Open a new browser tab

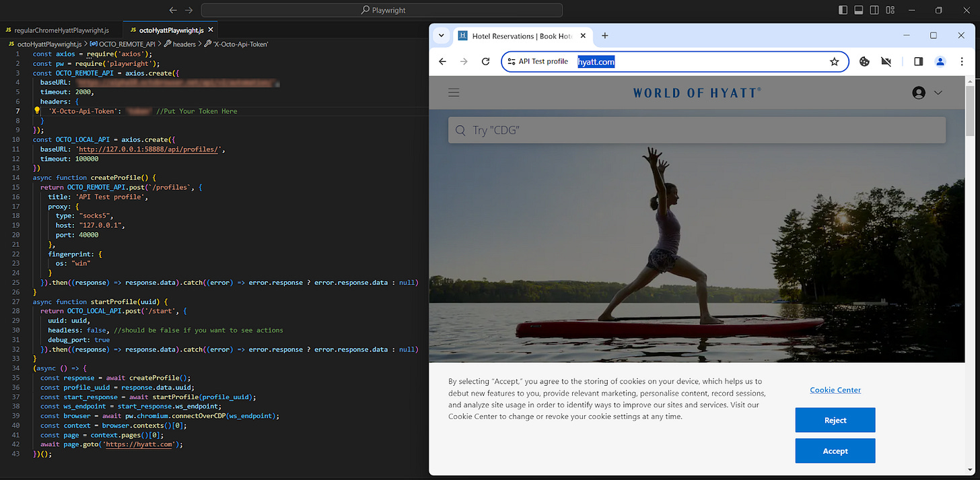pyautogui.click(x=604, y=36)
